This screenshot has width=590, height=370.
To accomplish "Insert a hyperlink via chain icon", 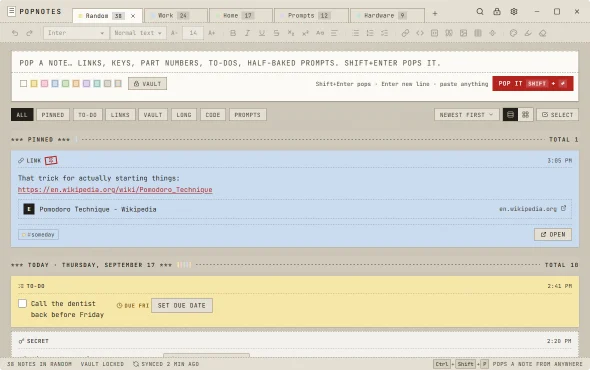I will coord(405,33).
